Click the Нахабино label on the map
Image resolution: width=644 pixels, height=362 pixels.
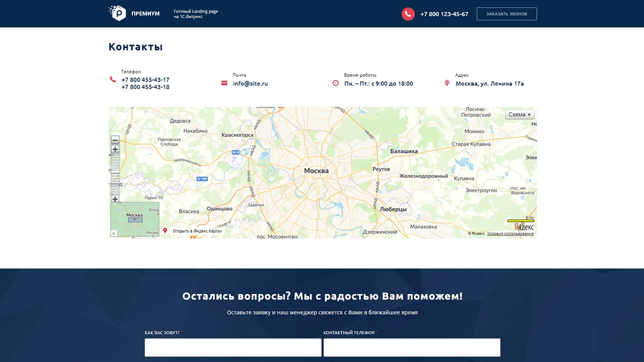click(x=195, y=131)
